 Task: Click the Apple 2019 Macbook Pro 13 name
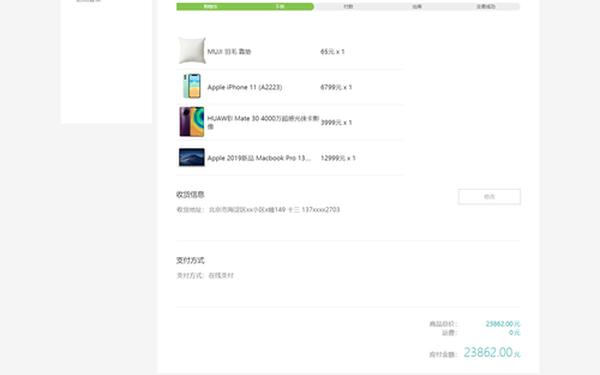coord(259,158)
